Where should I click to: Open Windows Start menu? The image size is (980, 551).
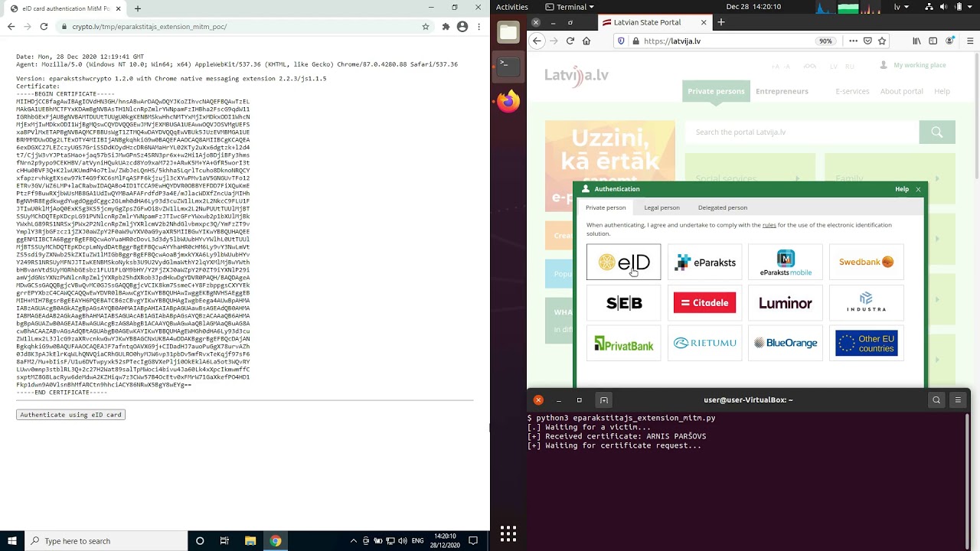pos(12,540)
